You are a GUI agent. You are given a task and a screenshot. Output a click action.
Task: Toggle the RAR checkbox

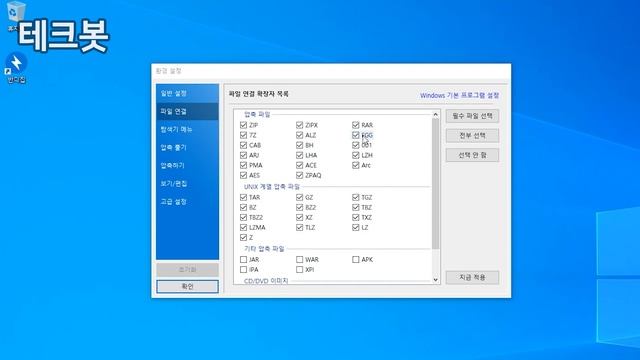(356, 125)
